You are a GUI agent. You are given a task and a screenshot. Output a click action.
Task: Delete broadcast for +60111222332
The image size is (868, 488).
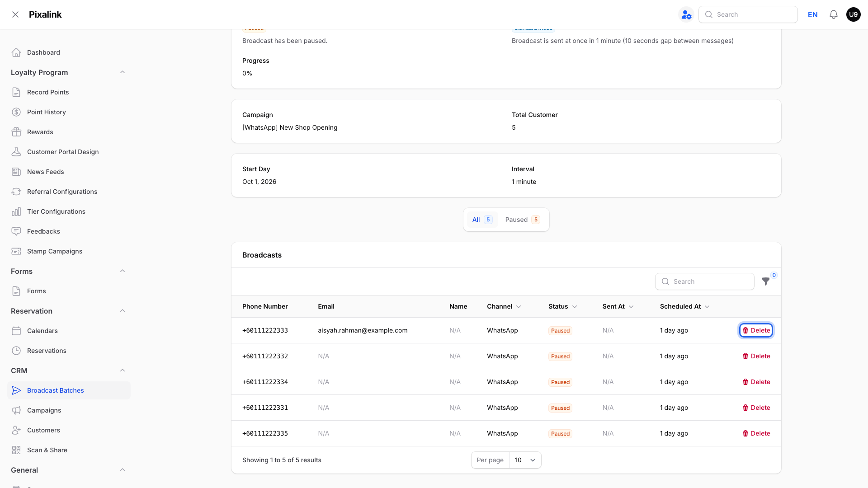756,356
